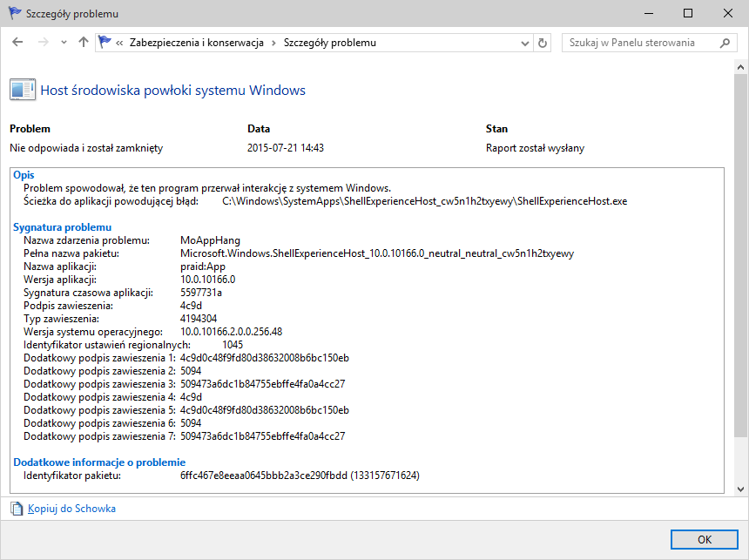The width and height of the screenshot is (749, 560).
Task: Go back with the left arrow button
Action: pyautogui.click(x=17, y=42)
